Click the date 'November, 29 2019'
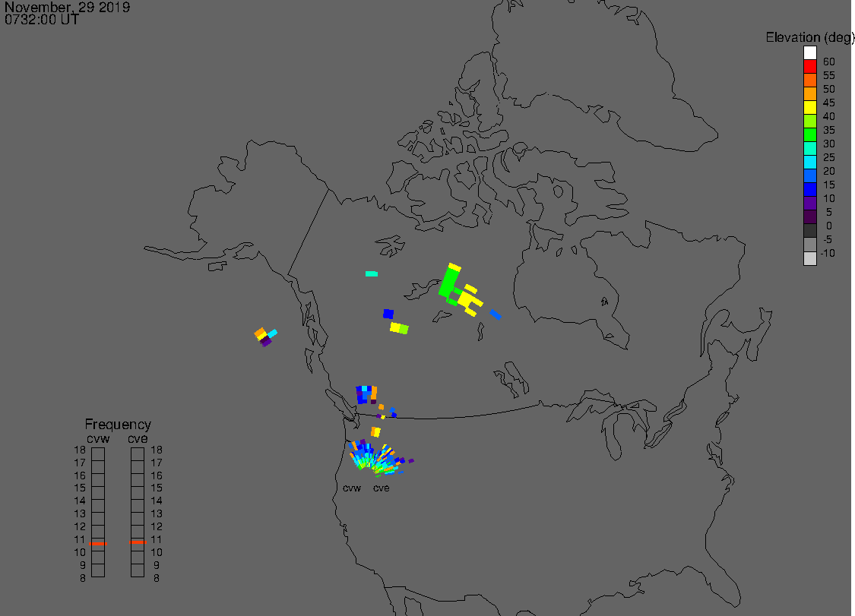 pyautogui.click(x=67, y=7)
